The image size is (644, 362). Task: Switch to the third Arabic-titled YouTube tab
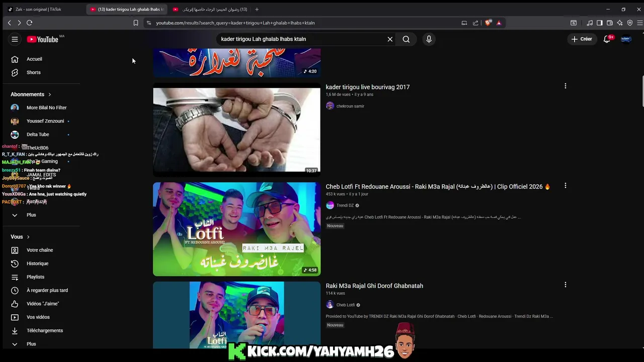[x=210, y=9]
